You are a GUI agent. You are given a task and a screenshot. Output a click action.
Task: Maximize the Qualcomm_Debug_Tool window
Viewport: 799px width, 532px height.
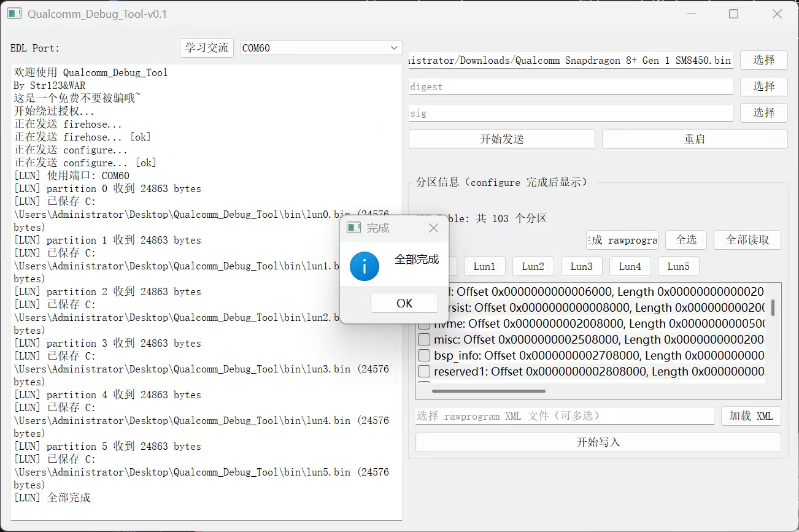pyautogui.click(x=733, y=13)
